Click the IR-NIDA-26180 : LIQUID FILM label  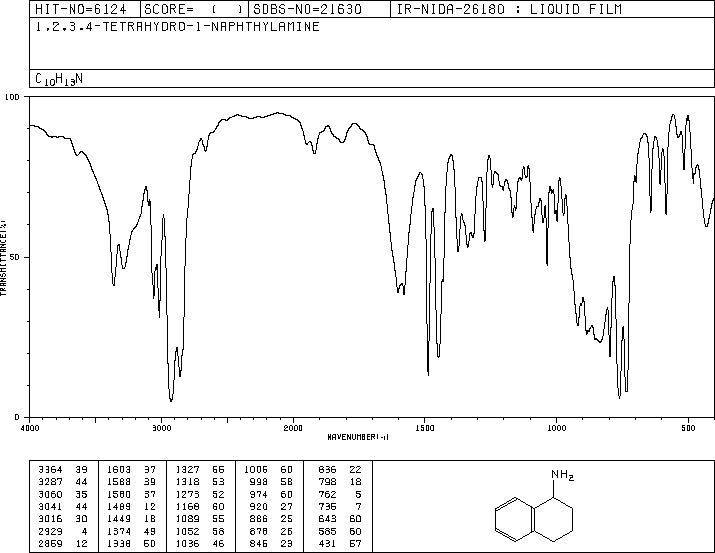(509, 9)
